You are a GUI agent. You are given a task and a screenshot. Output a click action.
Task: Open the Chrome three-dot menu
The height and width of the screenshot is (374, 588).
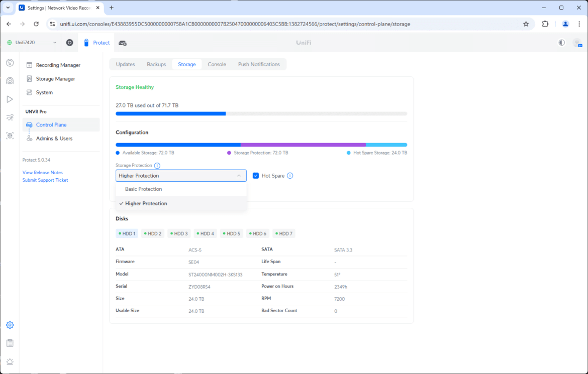coord(579,24)
